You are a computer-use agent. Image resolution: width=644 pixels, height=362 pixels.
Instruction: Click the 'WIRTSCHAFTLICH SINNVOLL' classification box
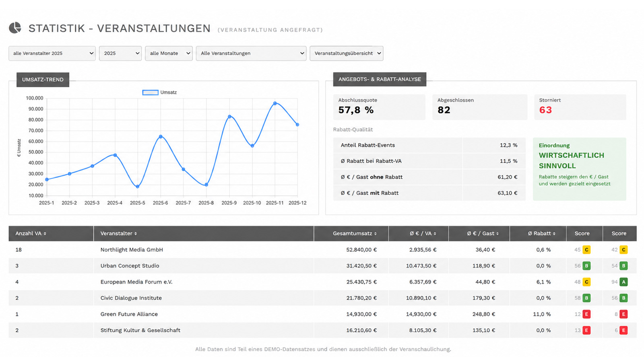click(580, 169)
